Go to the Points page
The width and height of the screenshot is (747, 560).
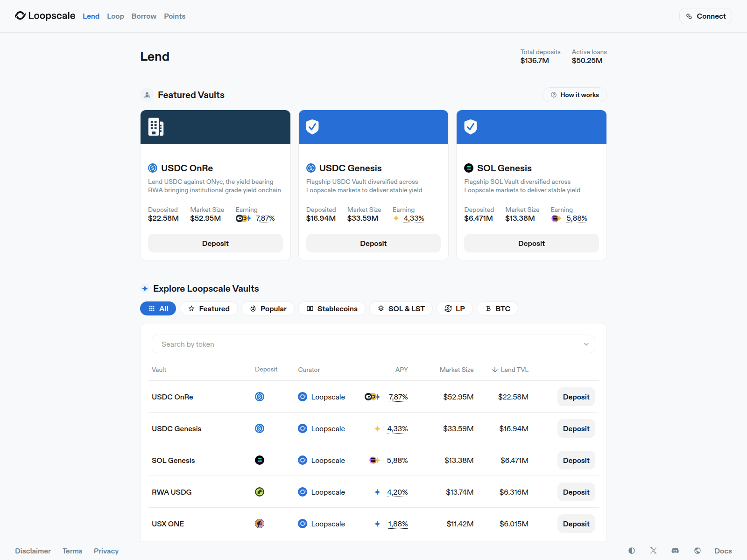pos(175,16)
